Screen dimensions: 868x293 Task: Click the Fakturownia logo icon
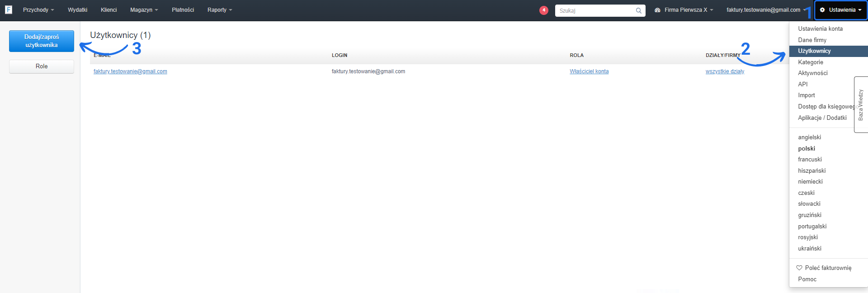pos(9,9)
